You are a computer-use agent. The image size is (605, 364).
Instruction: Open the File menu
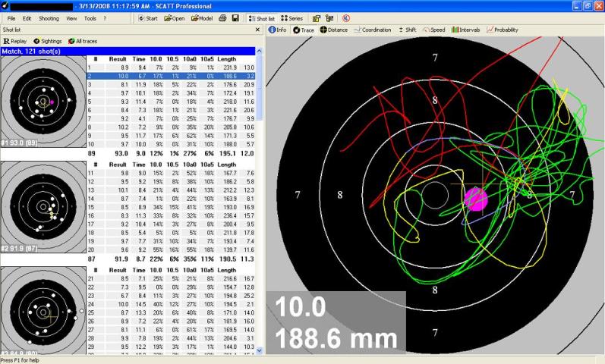[x=11, y=18]
